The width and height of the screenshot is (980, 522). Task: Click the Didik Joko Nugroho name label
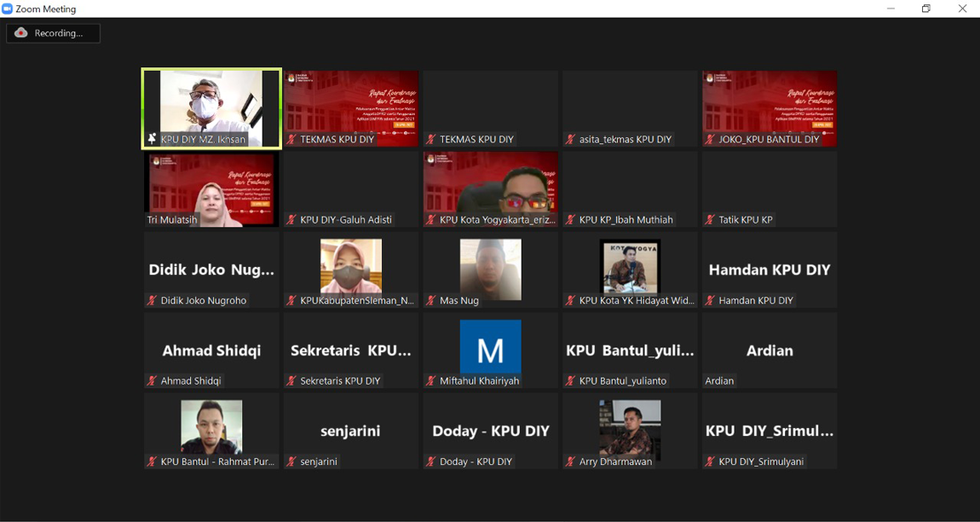pyautogui.click(x=204, y=300)
